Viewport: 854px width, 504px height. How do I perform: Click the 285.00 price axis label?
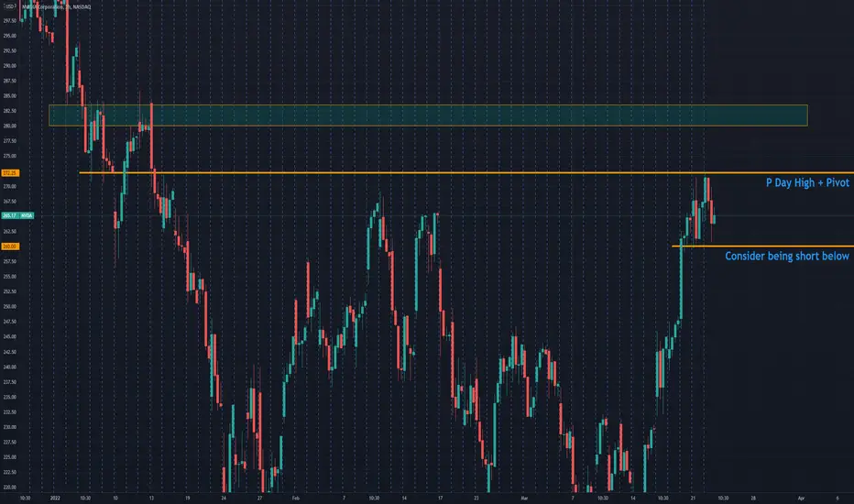[x=10, y=96]
